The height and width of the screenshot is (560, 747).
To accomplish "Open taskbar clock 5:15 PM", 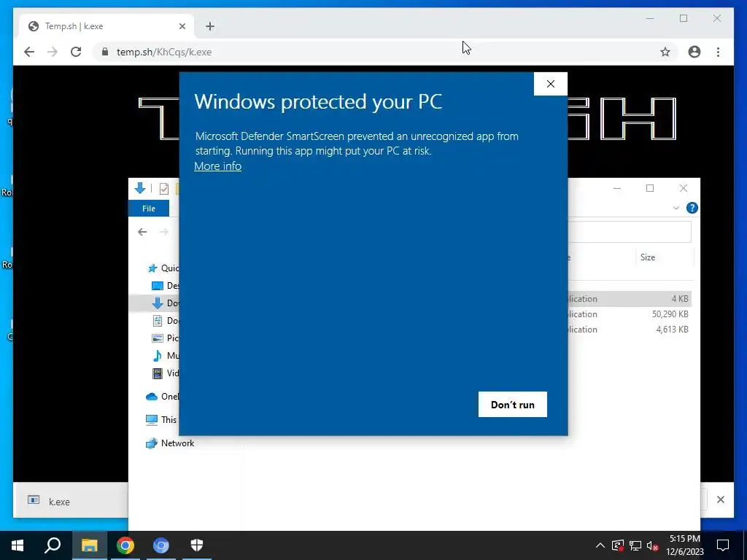I will (684, 545).
